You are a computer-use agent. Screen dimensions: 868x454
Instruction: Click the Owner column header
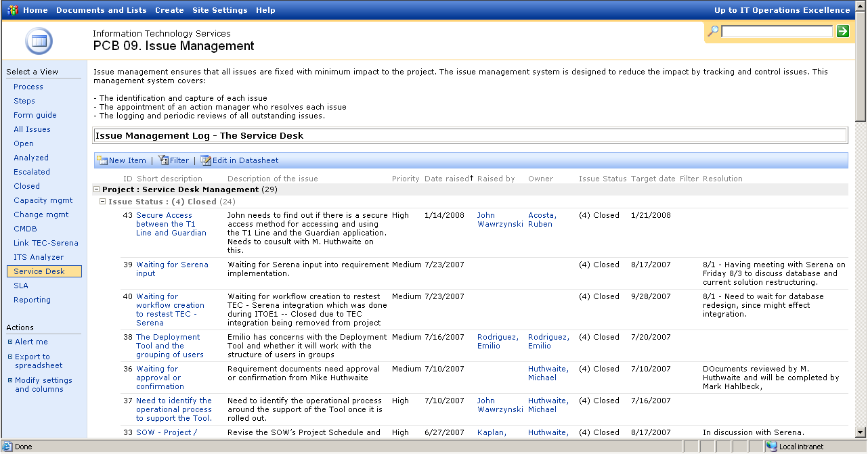pyautogui.click(x=540, y=179)
